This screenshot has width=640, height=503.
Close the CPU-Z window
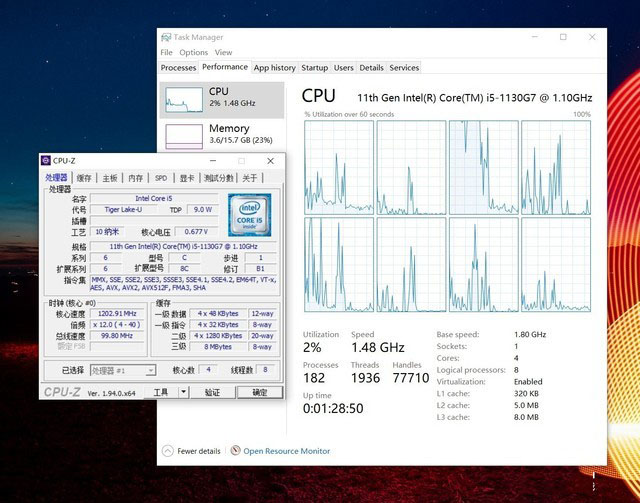click(270, 161)
